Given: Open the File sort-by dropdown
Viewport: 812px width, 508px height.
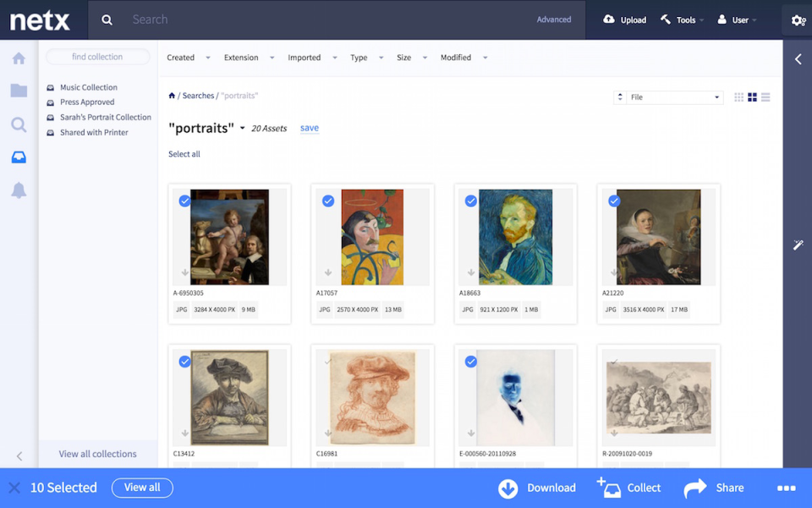Looking at the screenshot, I should 675,97.
